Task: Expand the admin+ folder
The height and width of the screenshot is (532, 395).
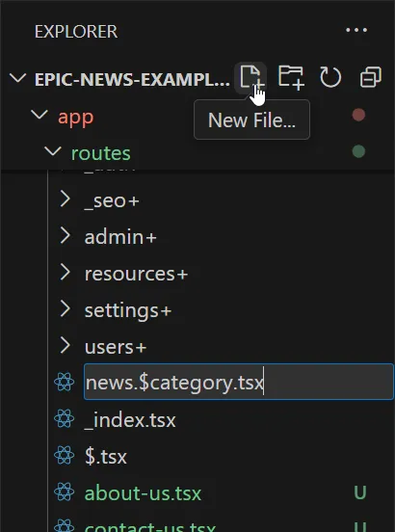Action: click(x=65, y=236)
